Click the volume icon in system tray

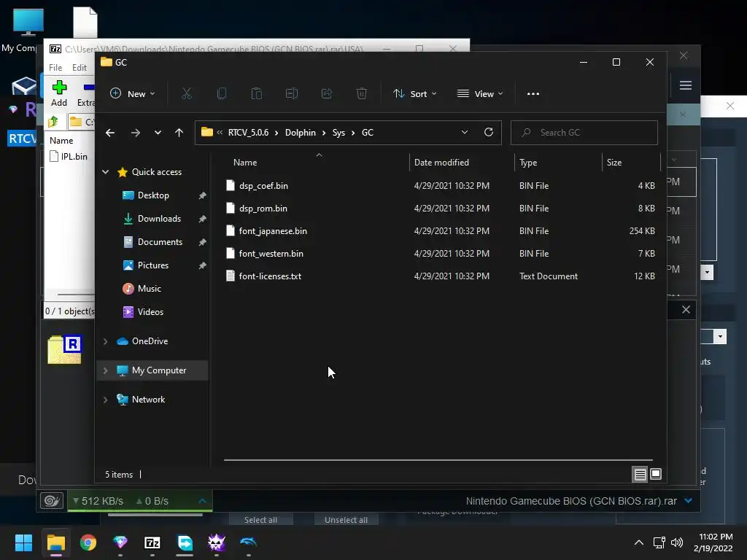pyautogui.click(x=676, y=542)
